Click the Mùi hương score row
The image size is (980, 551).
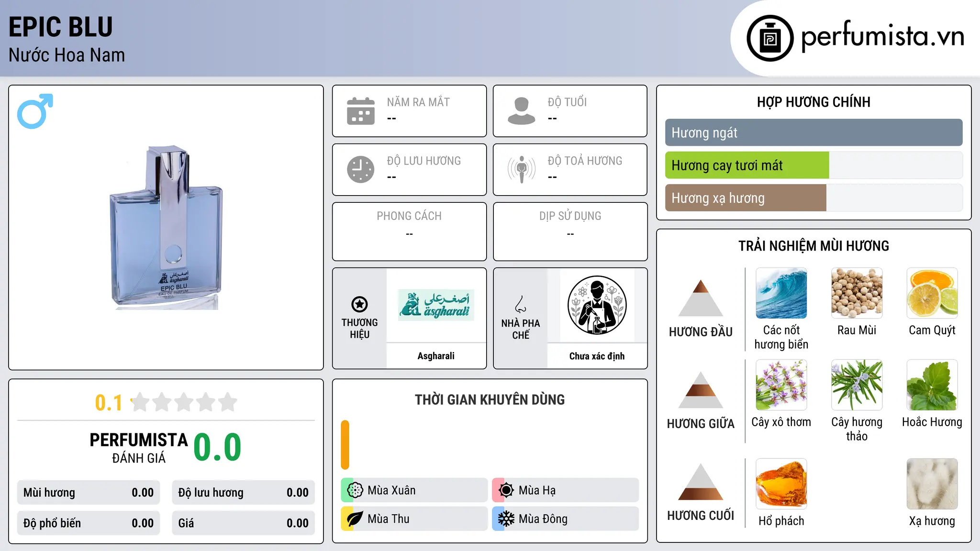click(89, 492)
